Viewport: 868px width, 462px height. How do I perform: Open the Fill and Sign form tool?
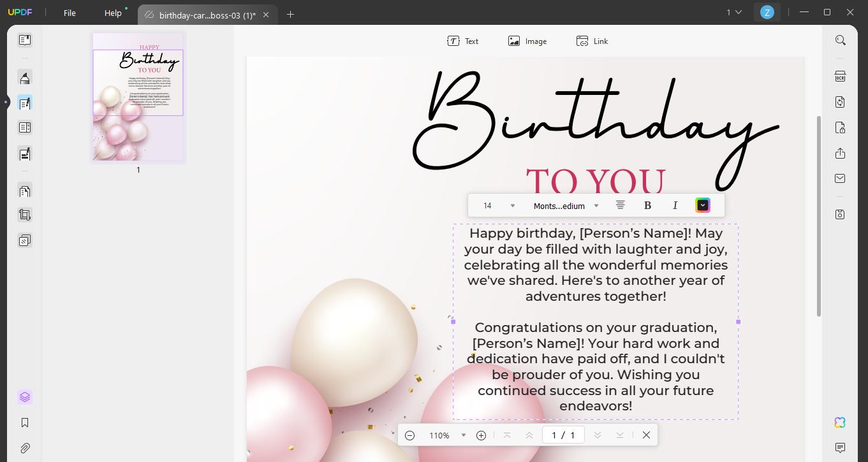point(25,154)
